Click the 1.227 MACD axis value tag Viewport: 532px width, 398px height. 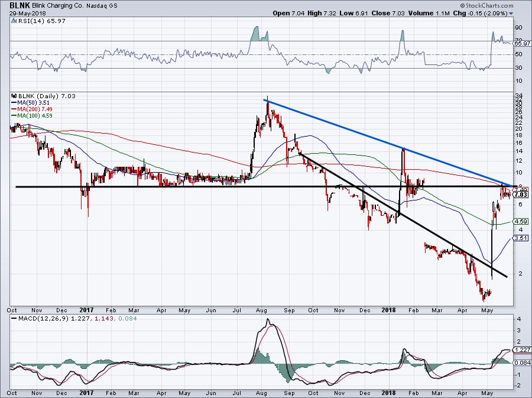pos(522,350)
